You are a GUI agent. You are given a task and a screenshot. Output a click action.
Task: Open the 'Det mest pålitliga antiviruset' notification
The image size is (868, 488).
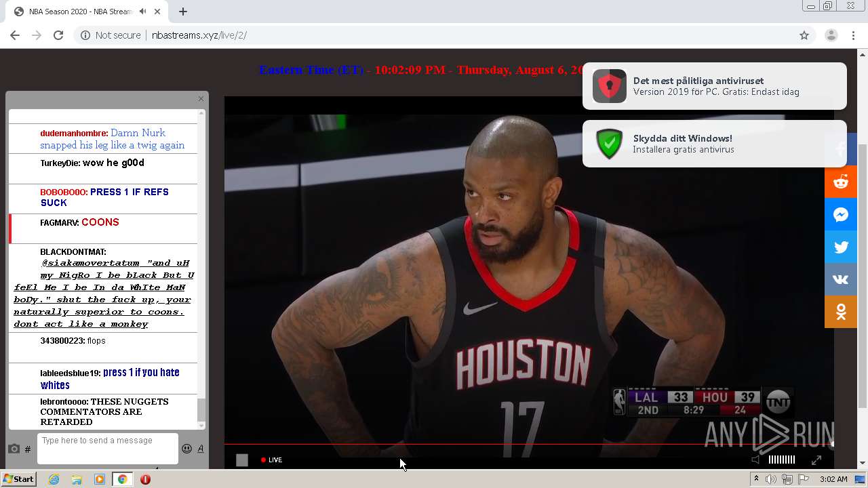coord(715,86)
